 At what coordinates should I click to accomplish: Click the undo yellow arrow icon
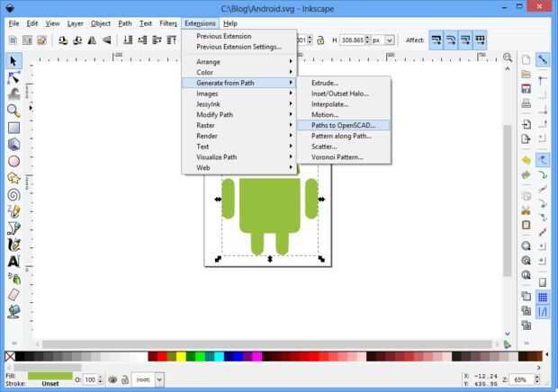526,160
